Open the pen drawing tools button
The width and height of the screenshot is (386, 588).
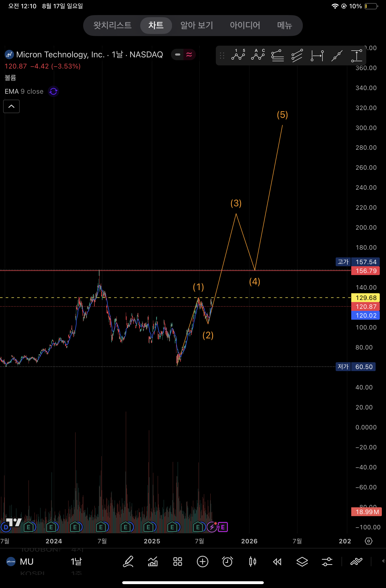point(128,562)
